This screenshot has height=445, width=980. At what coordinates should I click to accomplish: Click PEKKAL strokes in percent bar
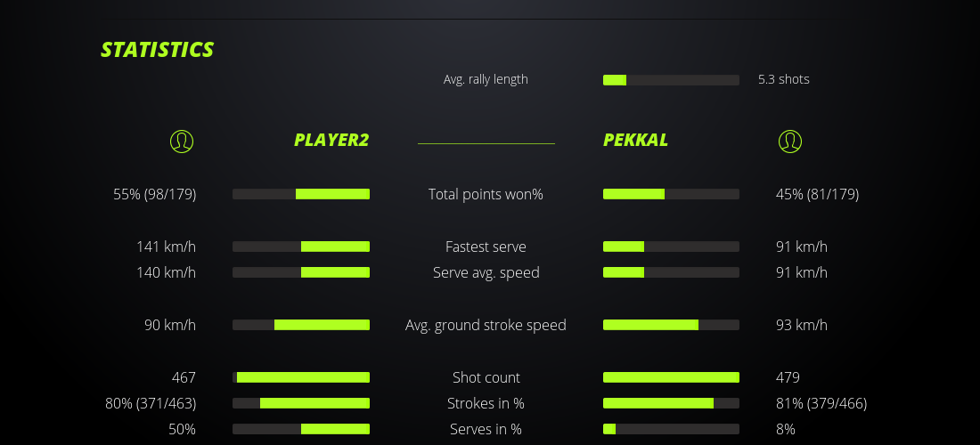point(671,403)
